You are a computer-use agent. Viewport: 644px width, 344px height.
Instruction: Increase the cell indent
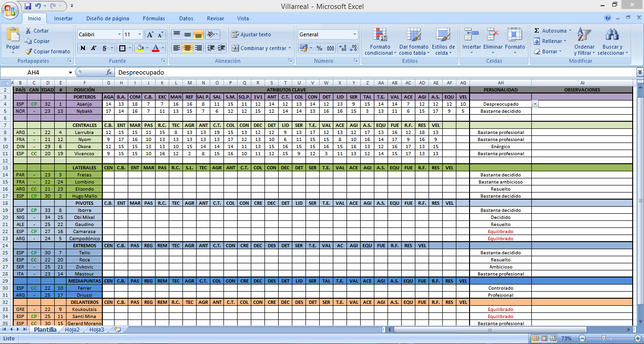pyautogui.click(x=221, y=48)
